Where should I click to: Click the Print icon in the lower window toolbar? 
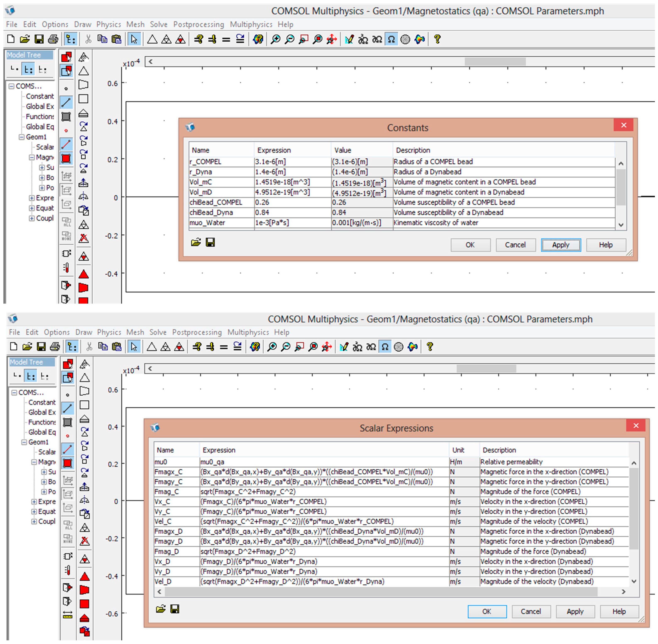click(x=55, y=347)
